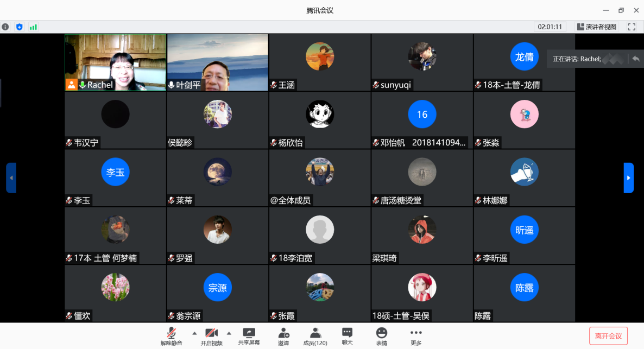Go to the next page of participants
Viewport: 644px width, 349px height.
click(x=628, y=177)
